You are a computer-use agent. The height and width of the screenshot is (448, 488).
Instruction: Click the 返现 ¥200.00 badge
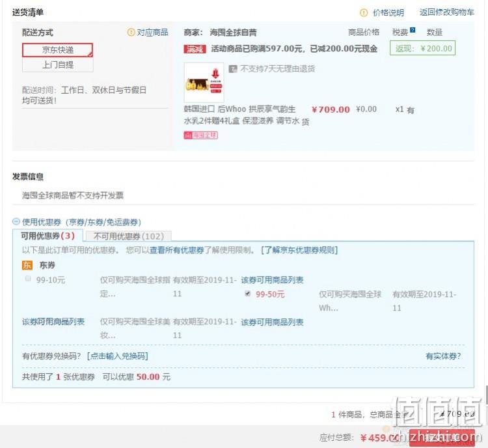tap(422, 48)
